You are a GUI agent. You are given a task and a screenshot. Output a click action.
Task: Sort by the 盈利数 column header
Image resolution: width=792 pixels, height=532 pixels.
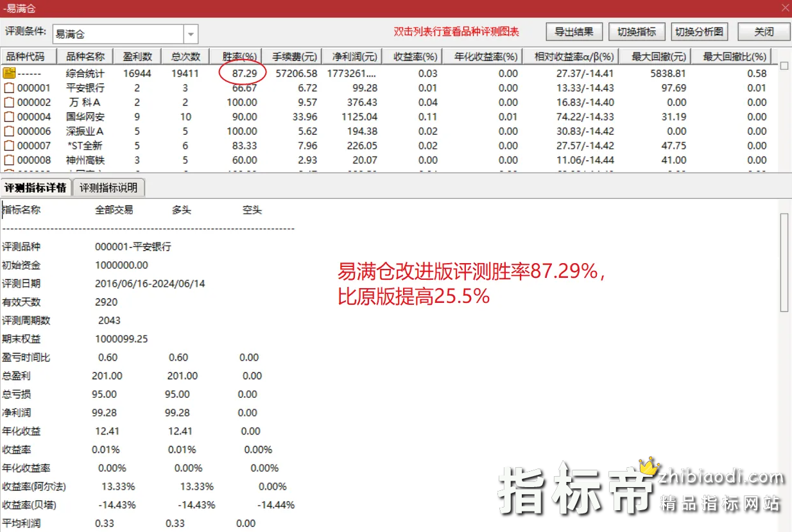tap(137, 56)
